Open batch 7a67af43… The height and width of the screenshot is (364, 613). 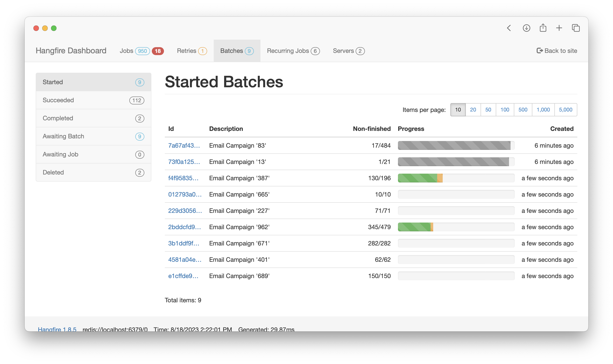coord(184,145)
